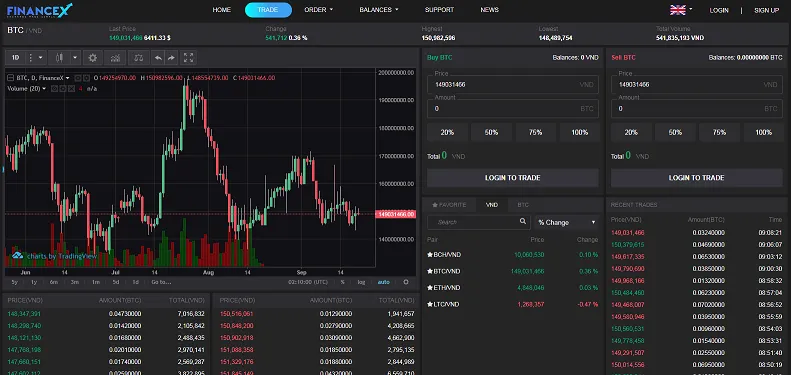
Task: Click the compare scales icon
Action: (x=138, y=58)
